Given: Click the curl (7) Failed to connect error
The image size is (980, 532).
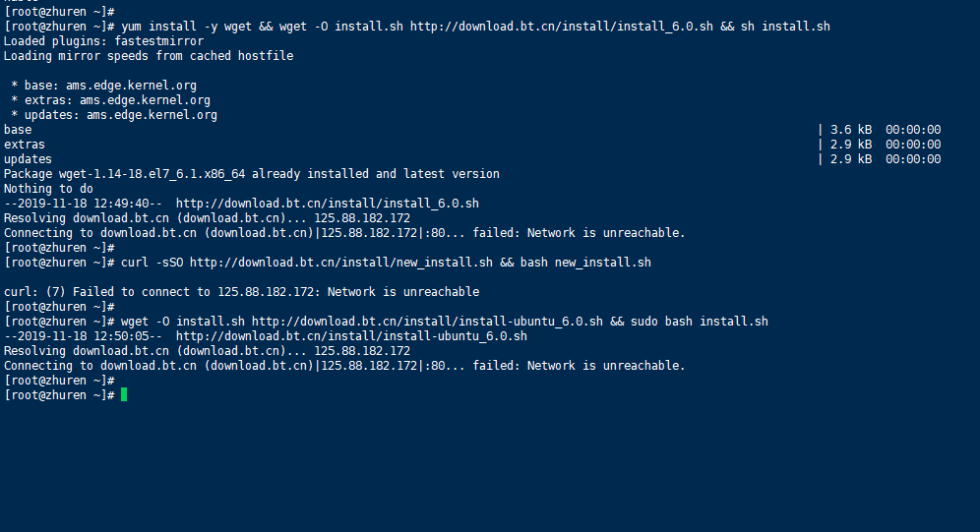Looking at the screenshot, I should tap(241, 292).
